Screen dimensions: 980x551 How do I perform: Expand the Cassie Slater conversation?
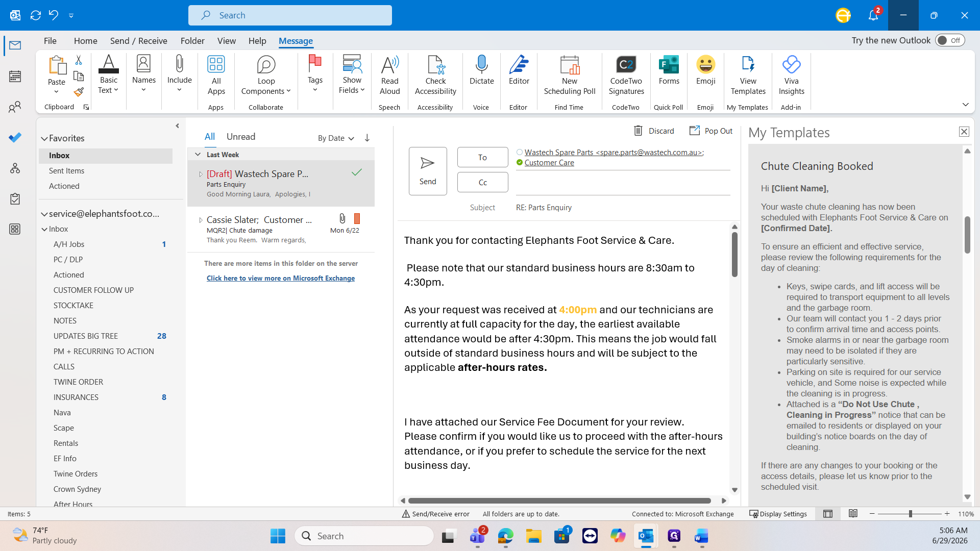pos(201,220)
